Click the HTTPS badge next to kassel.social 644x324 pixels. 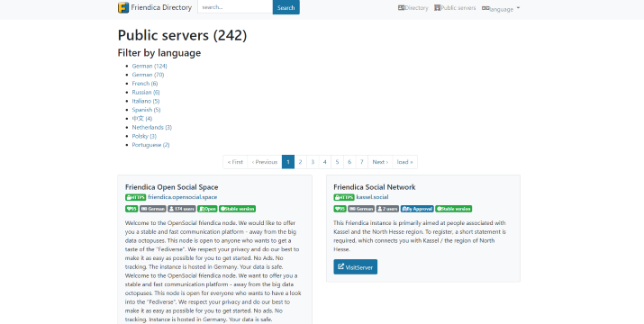pos(344,197)
